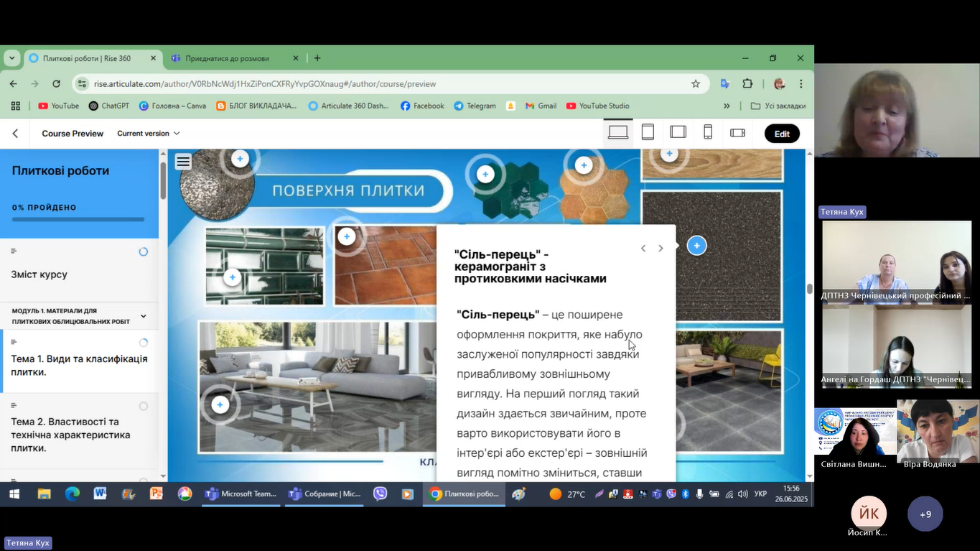This screenshot has width=980, height=551.
Task: Click the hotspot marker on the green hexagon tiles
Action: (x=485, y=174)
